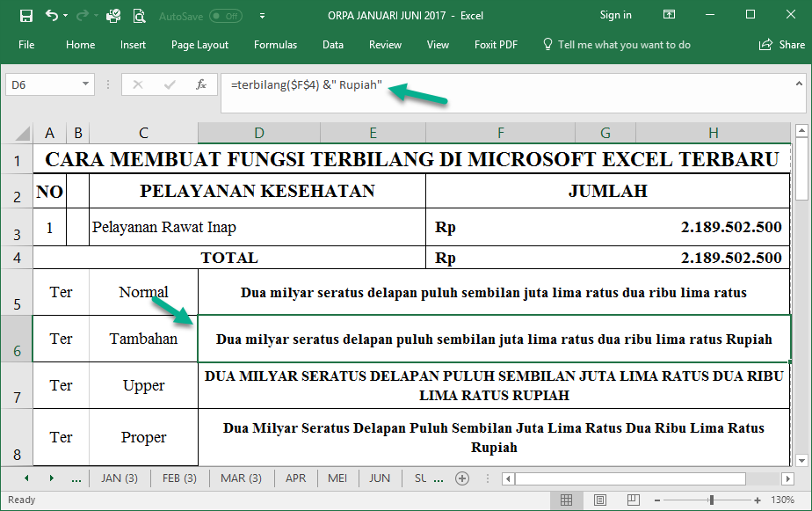Click the Undo icon

[52, 15]
